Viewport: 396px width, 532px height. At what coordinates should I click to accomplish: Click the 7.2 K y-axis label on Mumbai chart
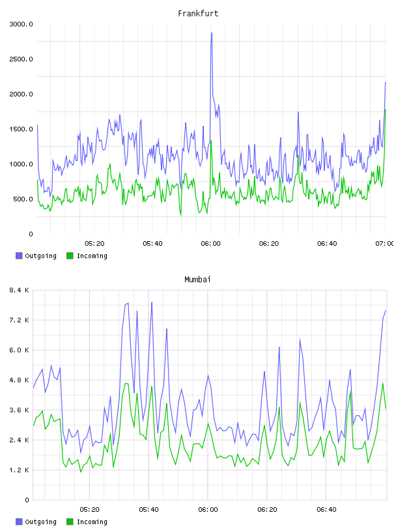[x=19, y=320]
